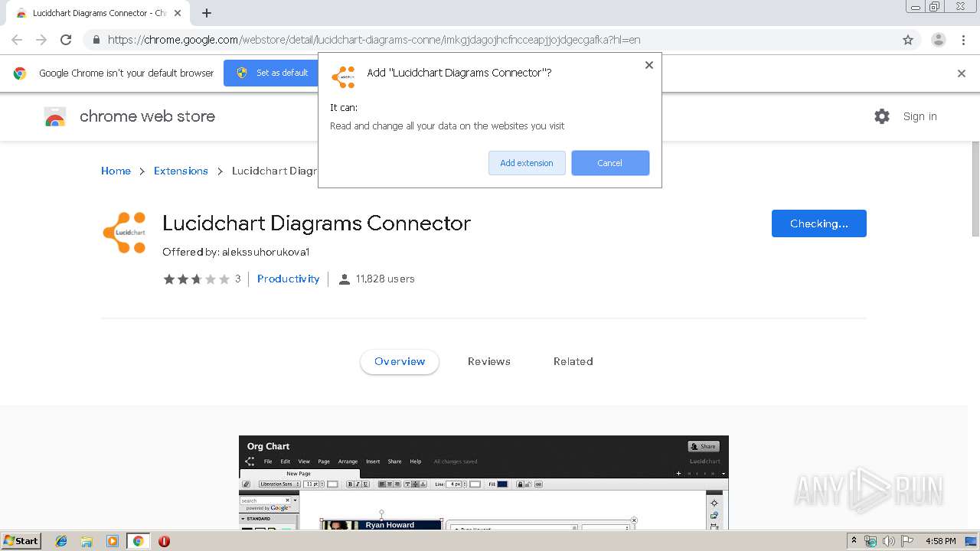Reload the current page

(66, 40)
